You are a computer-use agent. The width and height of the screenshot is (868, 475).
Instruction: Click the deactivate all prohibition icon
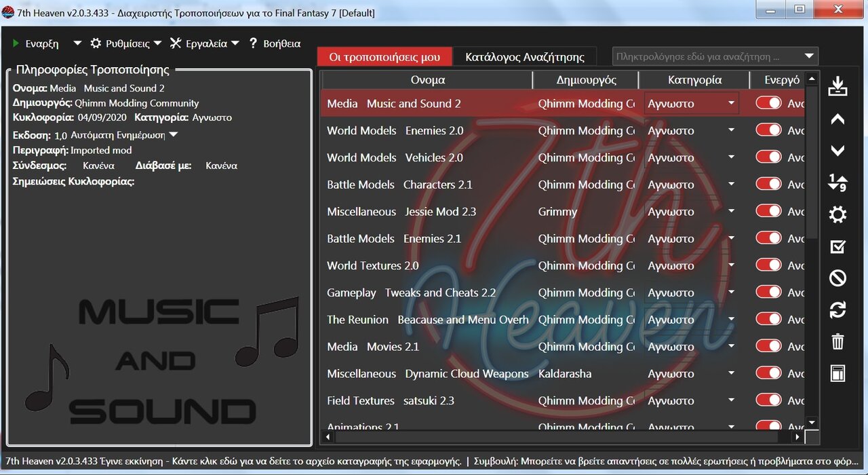click(837, 278)
